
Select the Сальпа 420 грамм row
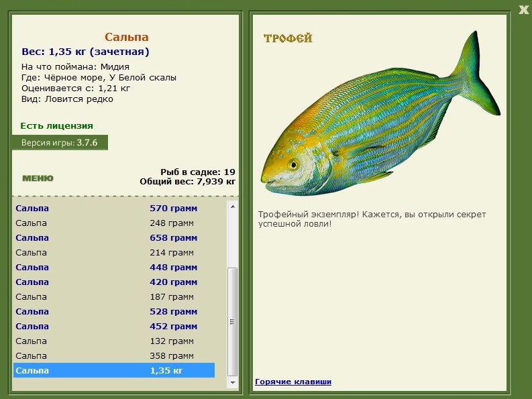coord(114,282)
